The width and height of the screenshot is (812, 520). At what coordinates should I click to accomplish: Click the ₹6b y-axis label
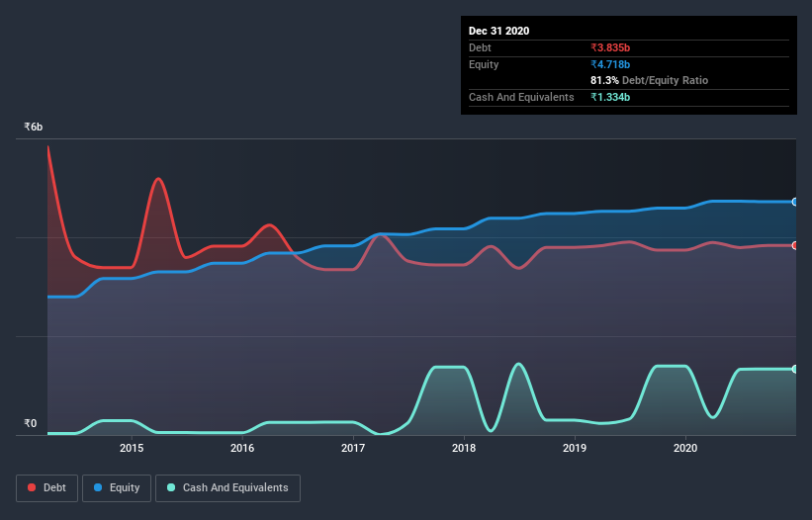tap(34, 127)
